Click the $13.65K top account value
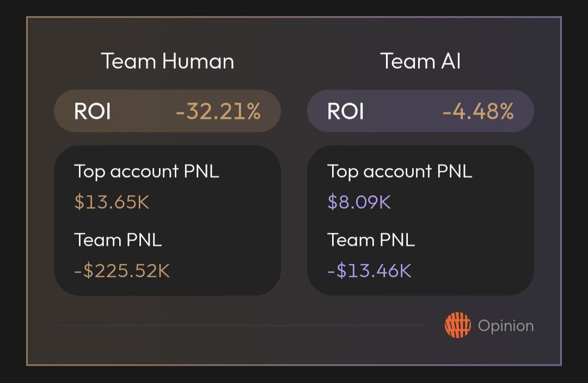Screen dimensions: 588x383 coord(112,202)
